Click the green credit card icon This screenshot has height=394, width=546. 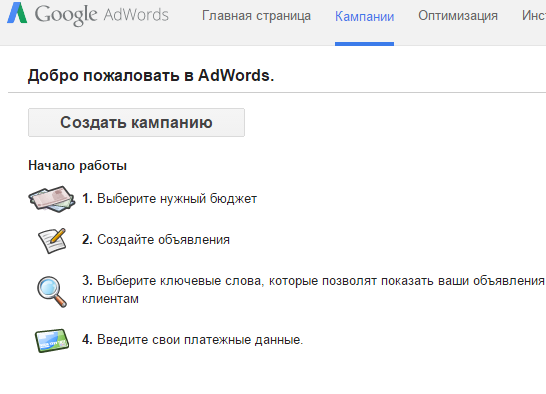click(52, 340)
